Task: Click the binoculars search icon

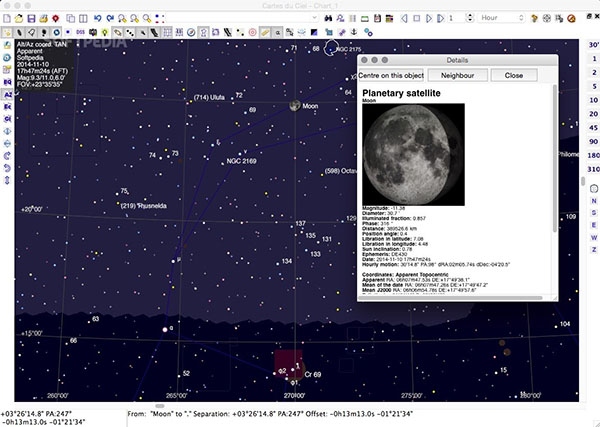Action: [328, 18]
